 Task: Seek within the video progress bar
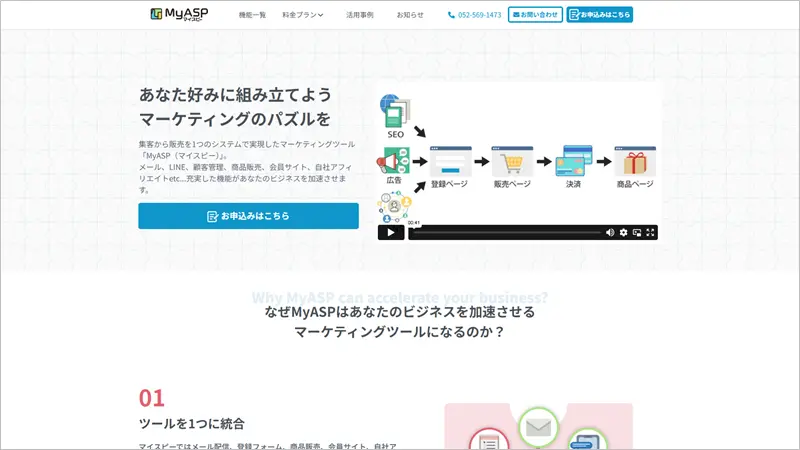tap(505, 232)
